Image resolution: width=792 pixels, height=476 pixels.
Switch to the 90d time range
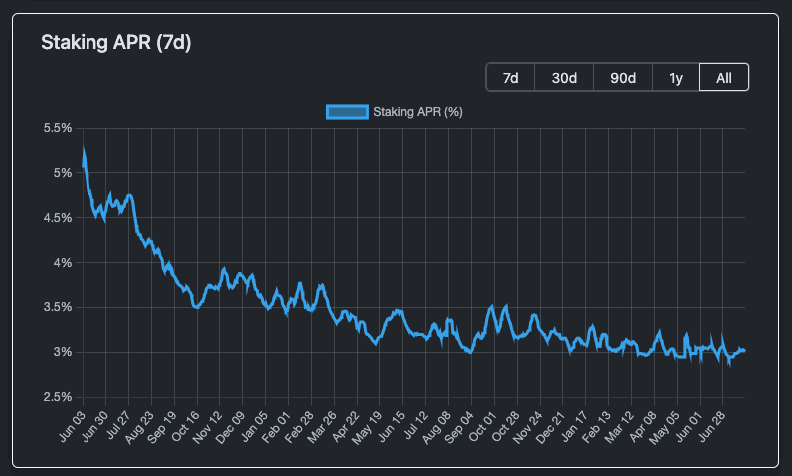[x=622, y=78]
